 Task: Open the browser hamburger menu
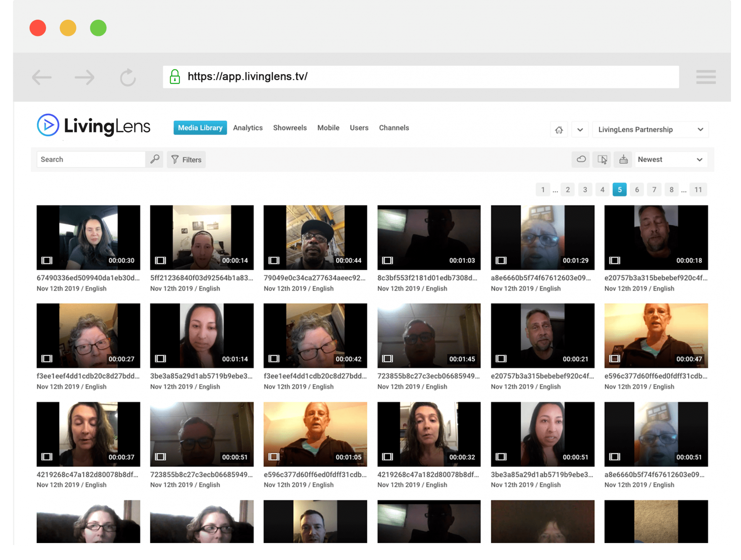click(x=706, y=77)
